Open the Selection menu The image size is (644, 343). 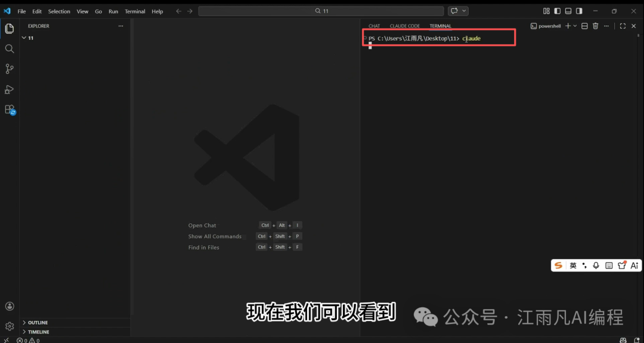59,11
